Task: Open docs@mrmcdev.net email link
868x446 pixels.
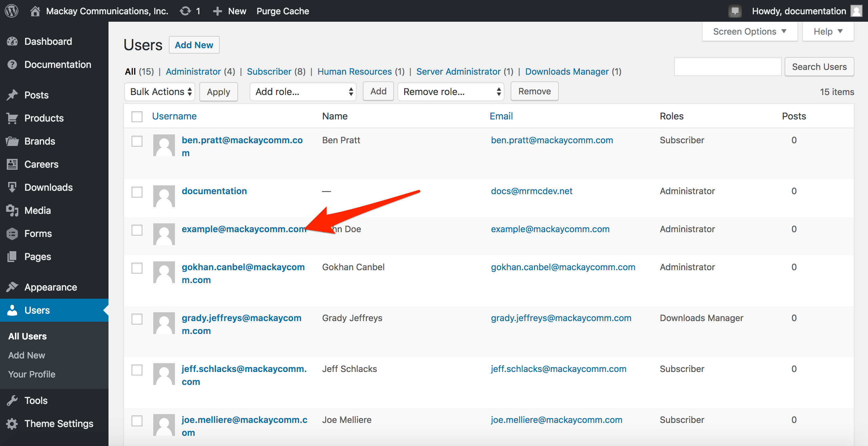Action: pos(532,191)
